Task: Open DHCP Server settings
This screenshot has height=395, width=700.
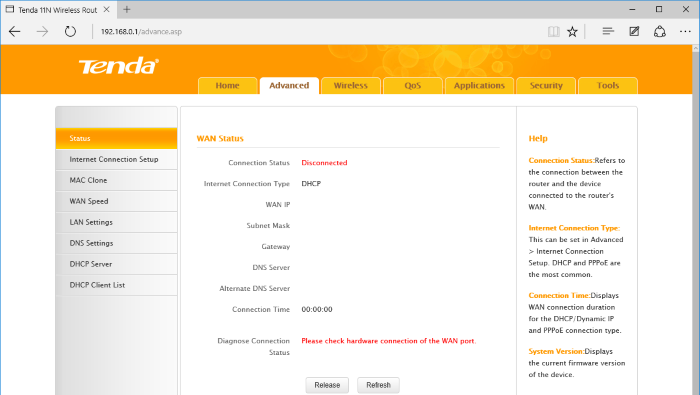Action: pos(117,264)
